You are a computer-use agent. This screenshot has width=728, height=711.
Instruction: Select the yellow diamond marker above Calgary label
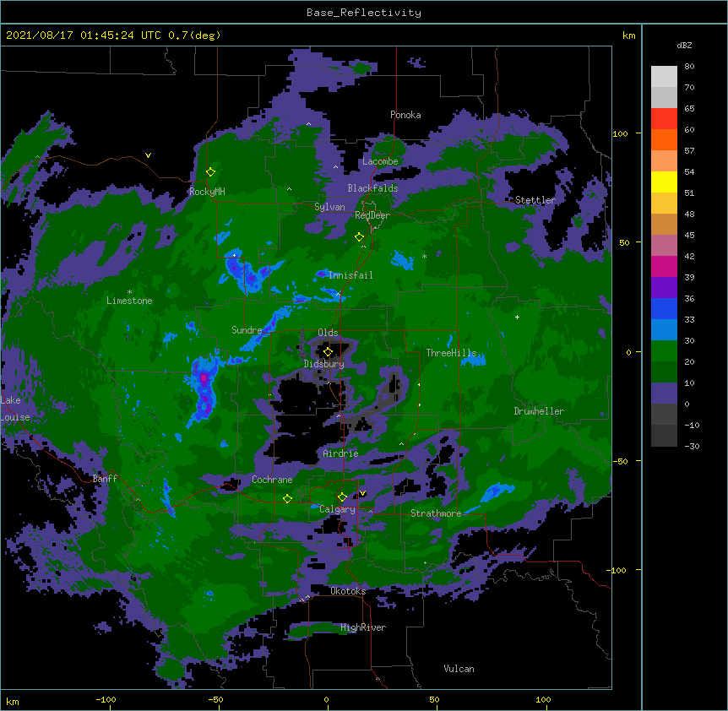click(342, 497)
